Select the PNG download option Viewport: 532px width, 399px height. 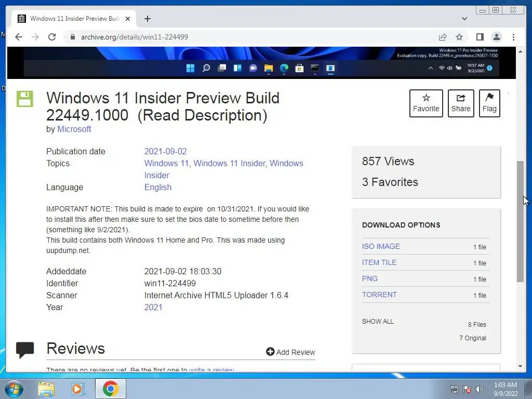click(x=369, y=278)
